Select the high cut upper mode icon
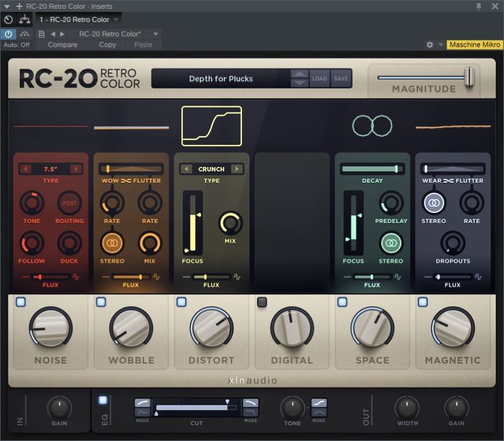 (x=250, y=403)
